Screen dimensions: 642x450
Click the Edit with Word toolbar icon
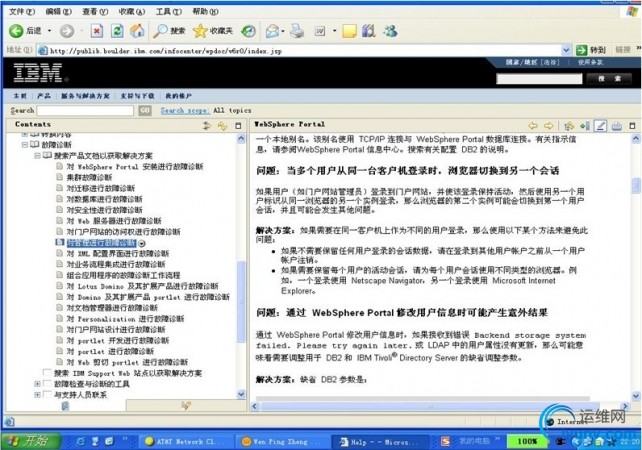point(320,31)
